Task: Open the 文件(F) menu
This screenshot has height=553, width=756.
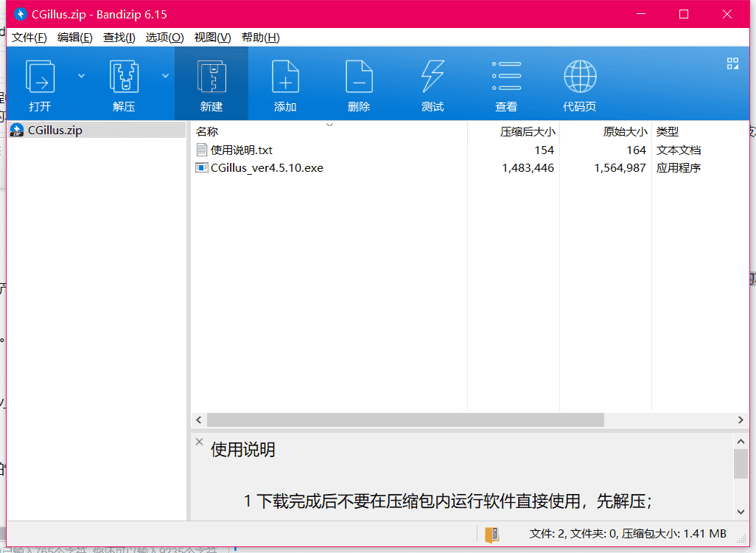Action: [x=29, y=38]
